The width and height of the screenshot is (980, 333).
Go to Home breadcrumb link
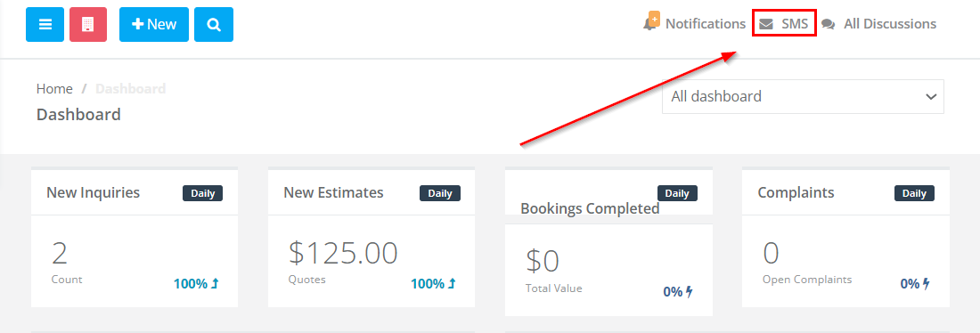54,89
